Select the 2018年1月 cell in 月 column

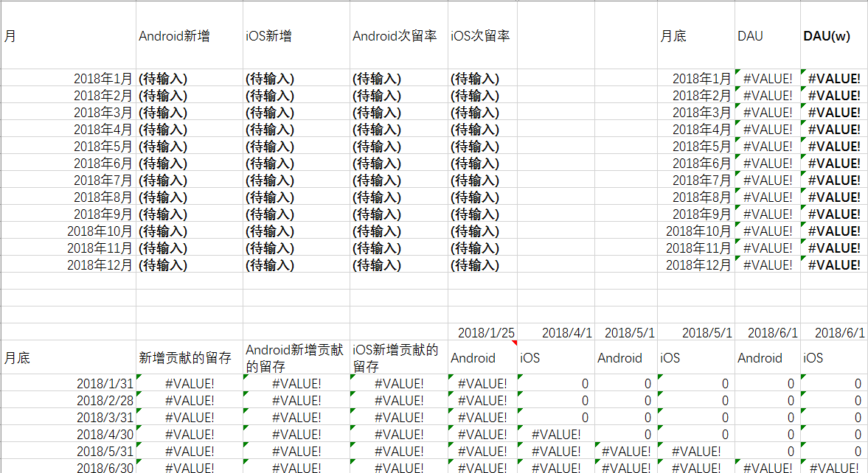(68, 78)
